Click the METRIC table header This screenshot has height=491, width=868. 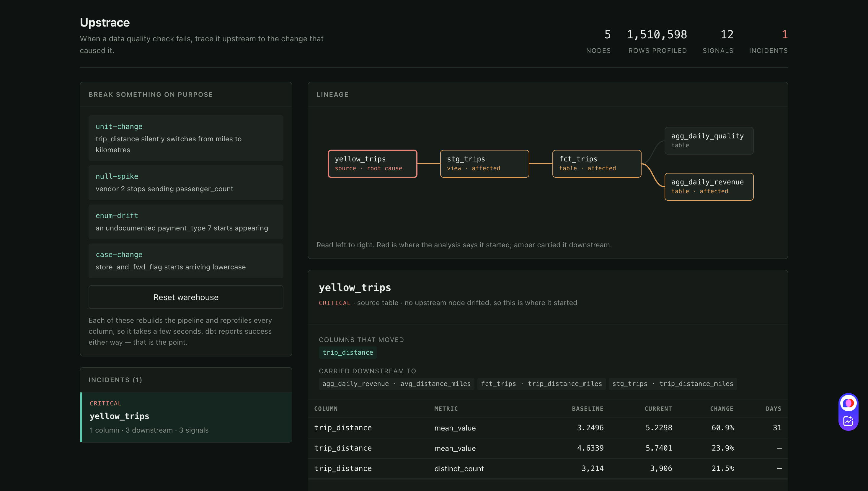[446, 409]
